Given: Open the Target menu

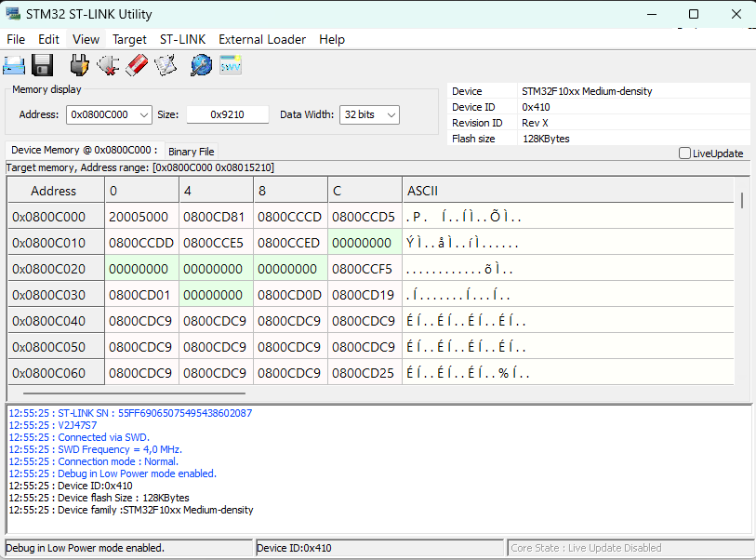Looking at the screenshot, I should 129,40.
